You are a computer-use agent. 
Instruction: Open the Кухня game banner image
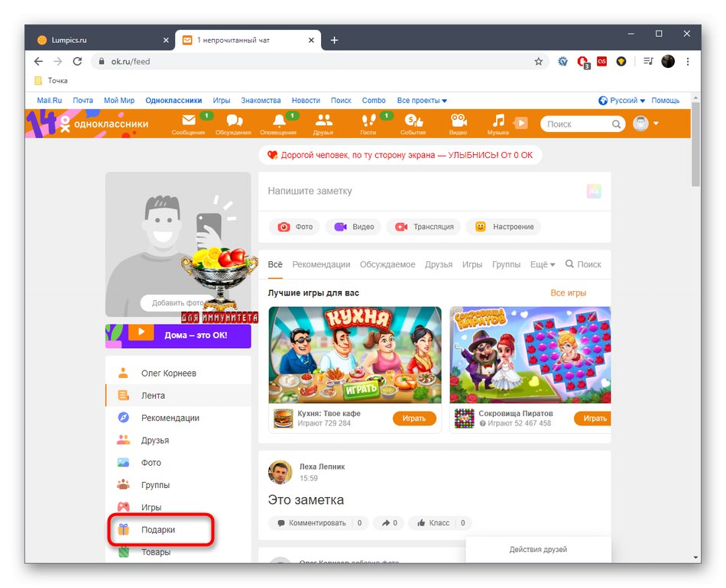(355, 355)
